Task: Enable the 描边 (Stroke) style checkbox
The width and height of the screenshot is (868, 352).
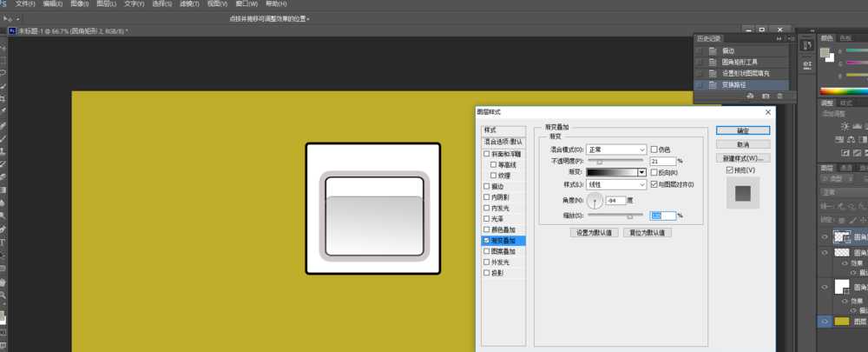Action: coord(487,187)
